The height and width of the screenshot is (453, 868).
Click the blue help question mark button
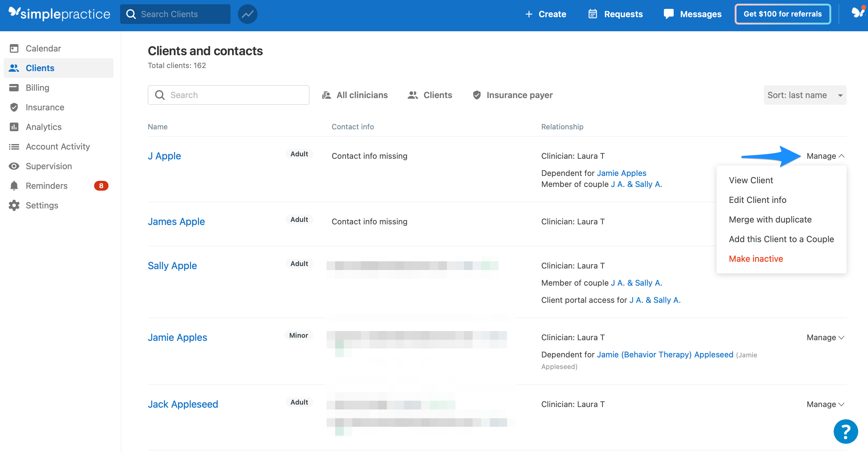[845, 432]
